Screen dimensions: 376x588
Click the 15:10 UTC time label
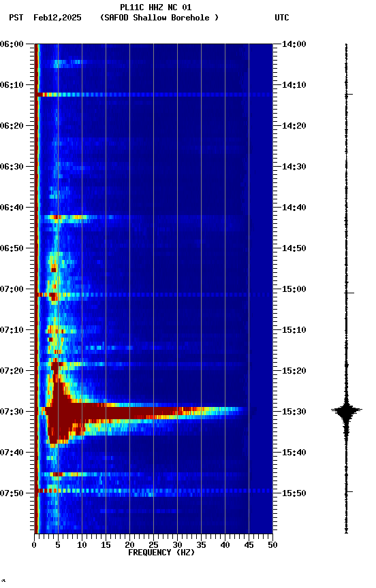pyautogui.click(x=294, y=330)
